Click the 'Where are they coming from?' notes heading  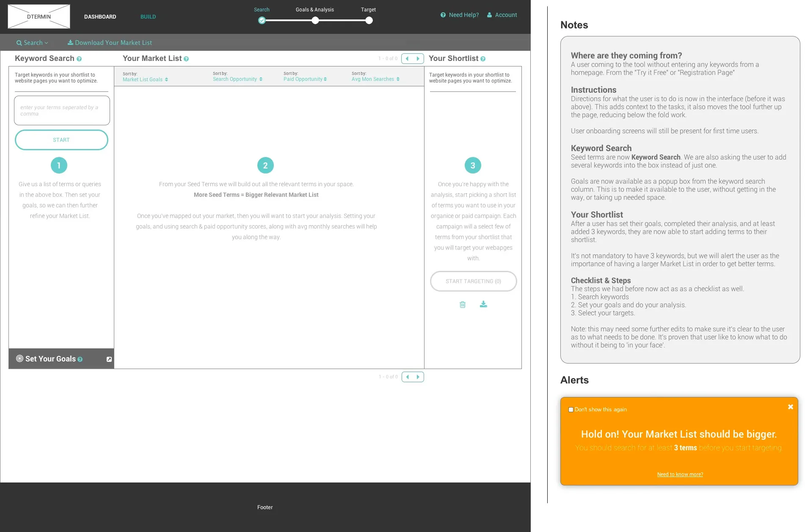(x=626, y=55)
